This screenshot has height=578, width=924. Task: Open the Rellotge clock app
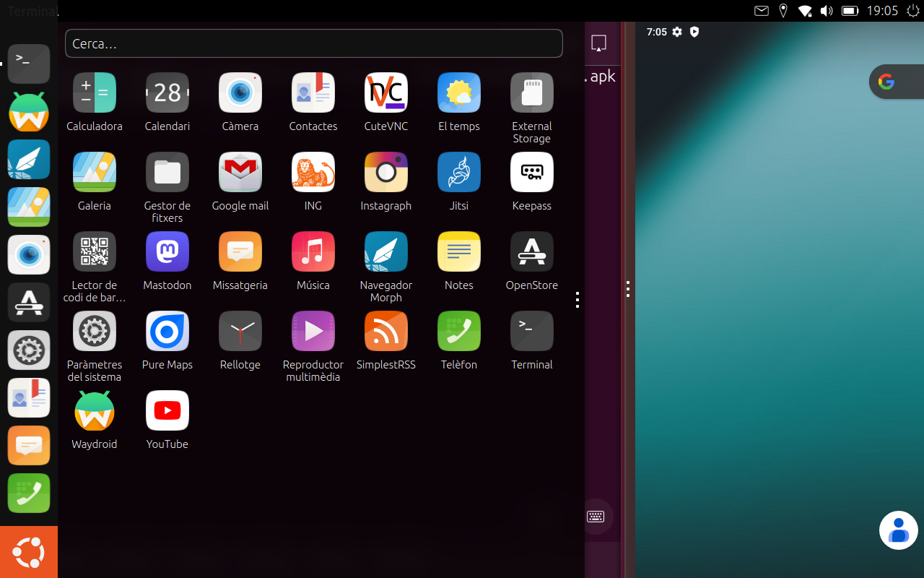(240, 331)
